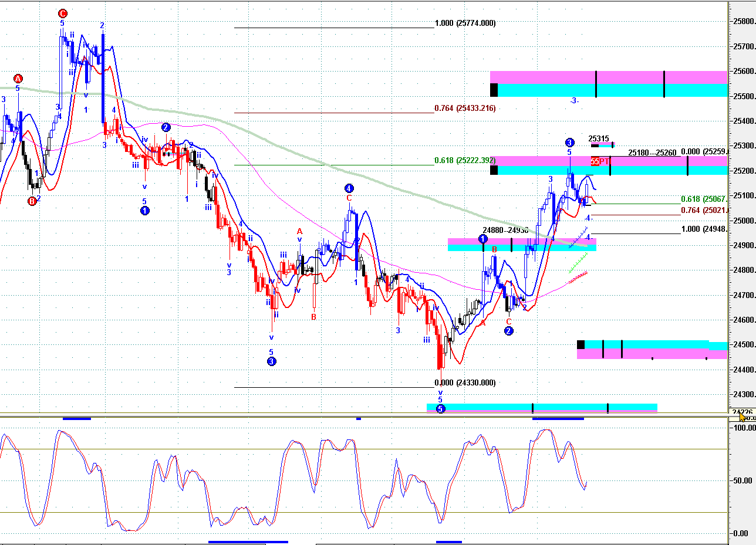Screen dimensions: 756x545
Task: Click the red 55PT label box
Action: coord(599,161)
